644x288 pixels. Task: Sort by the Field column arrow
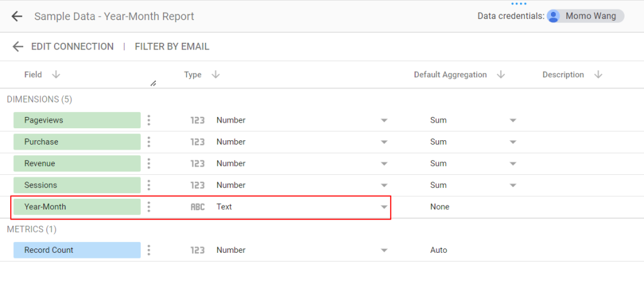point(56,75)
